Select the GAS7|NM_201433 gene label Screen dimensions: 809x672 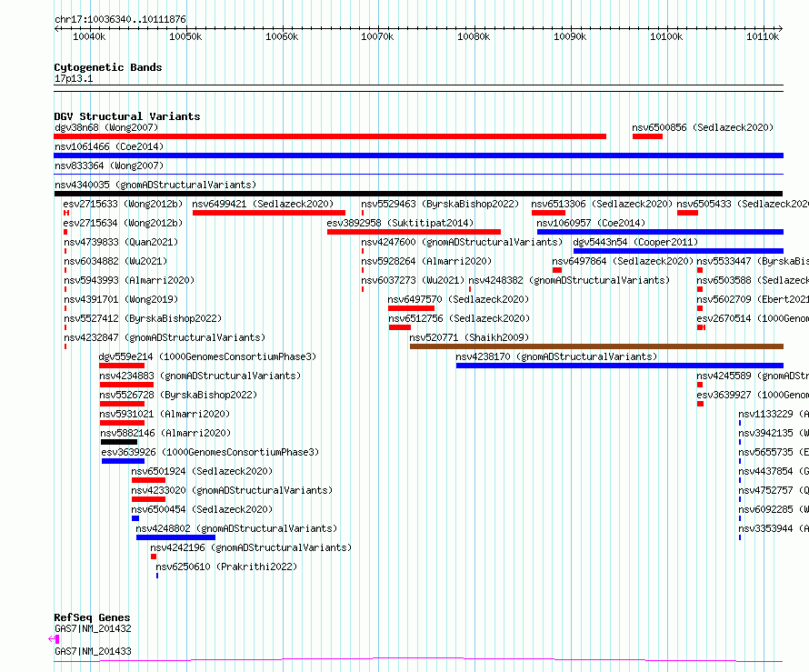[x=93, y=651]
